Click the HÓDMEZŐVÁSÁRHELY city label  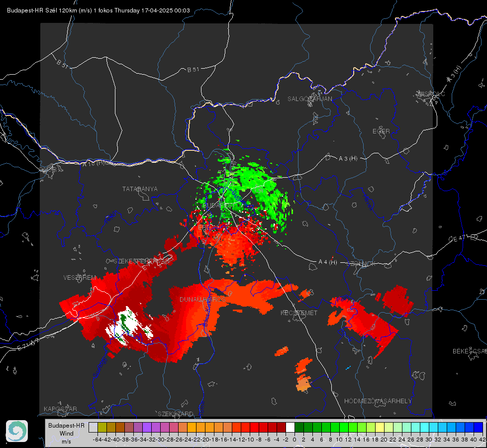coord(378,401)
